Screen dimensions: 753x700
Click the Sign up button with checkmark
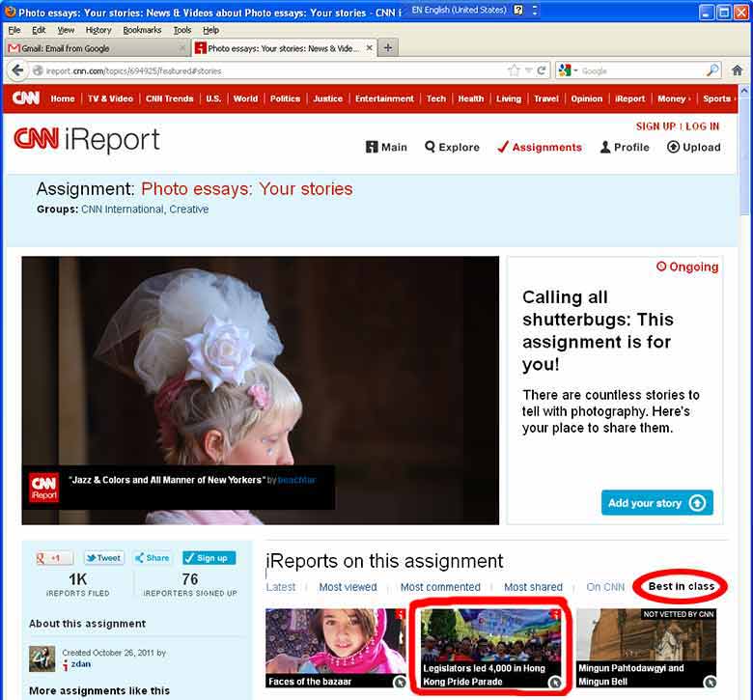(x=209, y=558)
